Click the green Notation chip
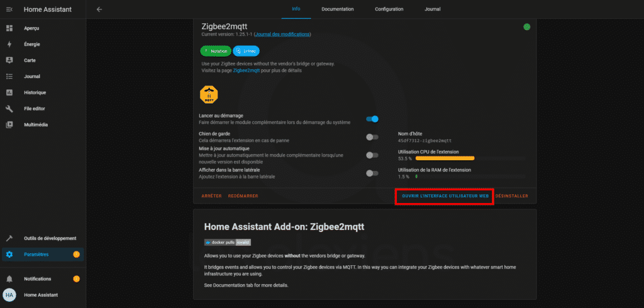644x308 pixels. [216, 51]
